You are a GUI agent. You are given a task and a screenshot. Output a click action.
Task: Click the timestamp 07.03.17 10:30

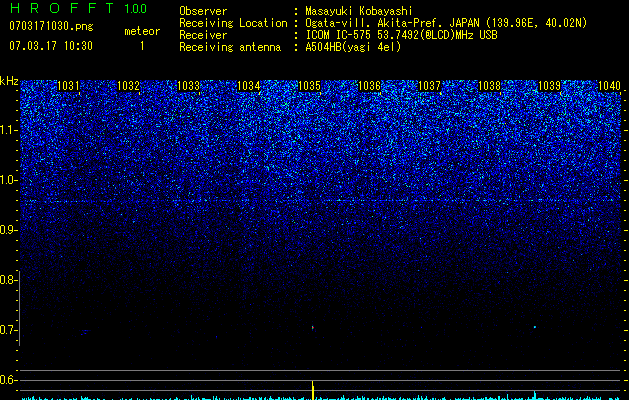[x=51, y=46]
